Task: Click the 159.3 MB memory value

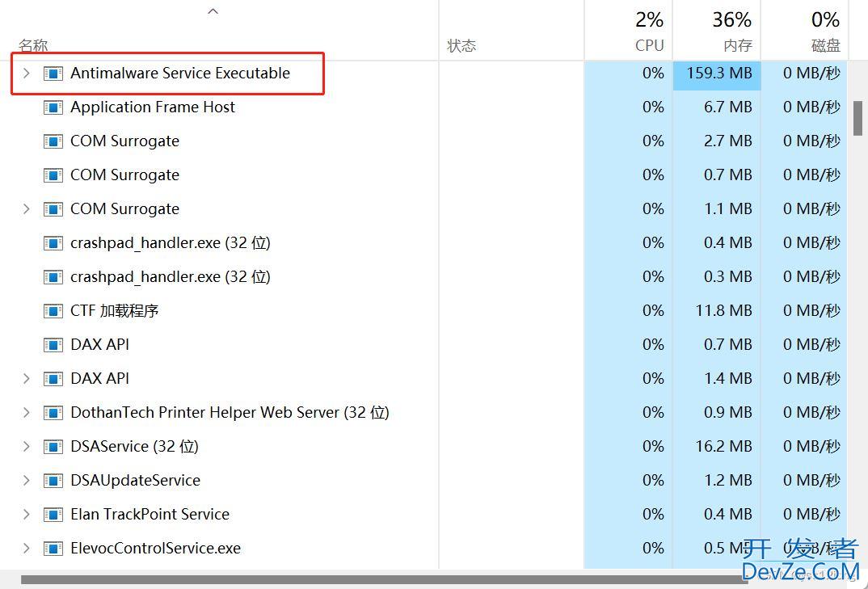Action: pos(719,73)
